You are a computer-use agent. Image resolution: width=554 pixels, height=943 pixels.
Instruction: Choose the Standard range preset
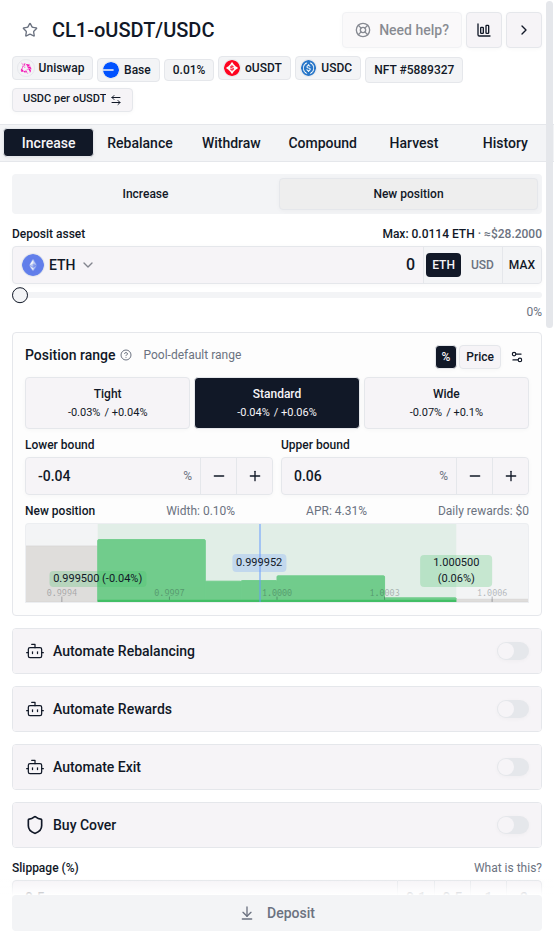(x=277, y=402)
